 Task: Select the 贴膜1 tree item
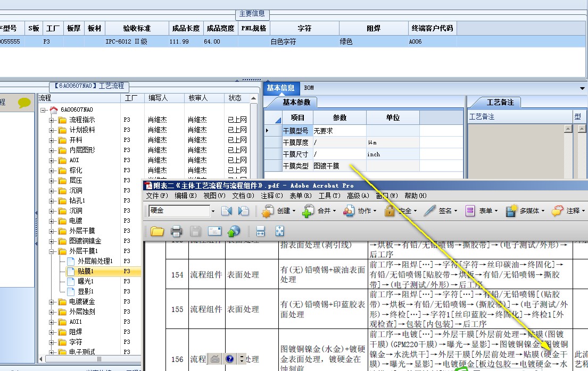[x=86, y=271]
